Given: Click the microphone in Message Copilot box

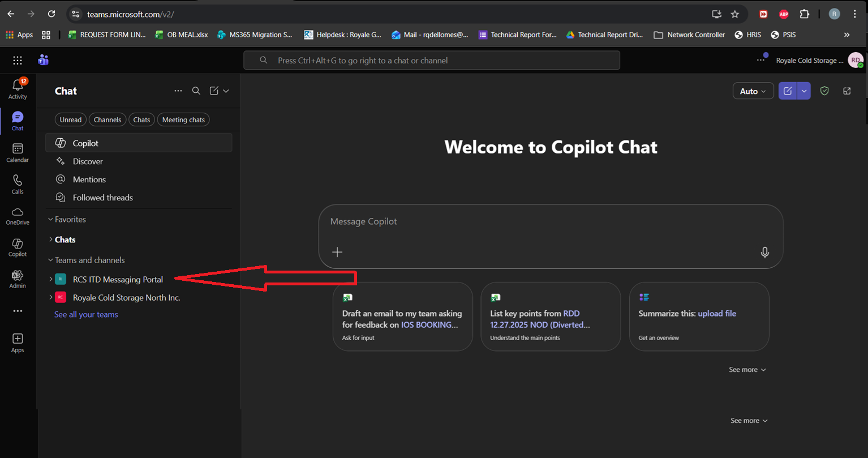Looking at the screenshot, I should (764, 252).
